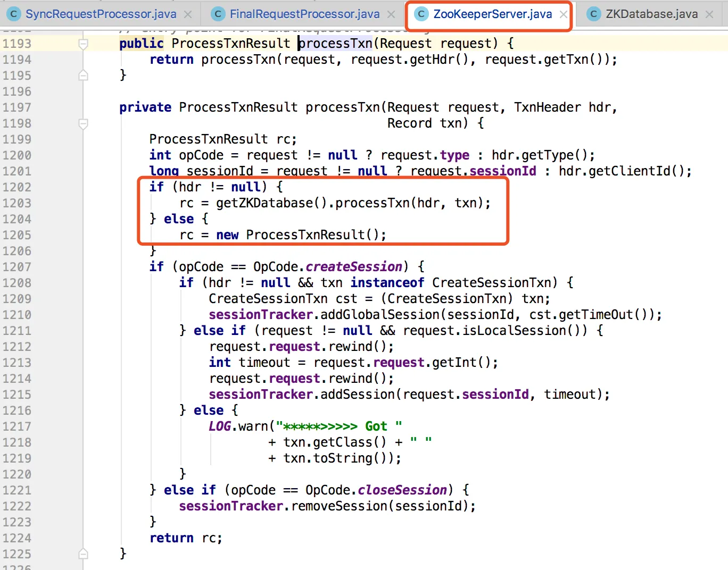Place cursor at 'processTxn' on line 1193
The image size is (728, 570).
click(335, 44)
